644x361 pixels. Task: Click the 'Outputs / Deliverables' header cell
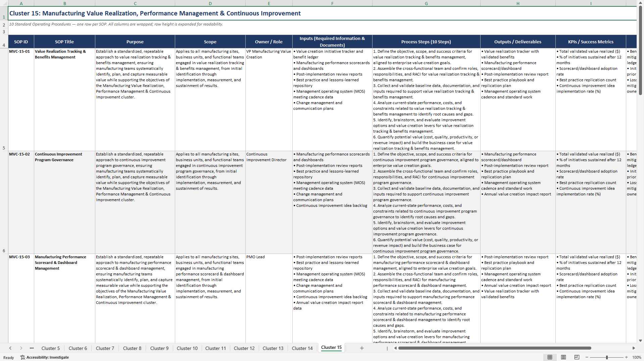(518, 42)
